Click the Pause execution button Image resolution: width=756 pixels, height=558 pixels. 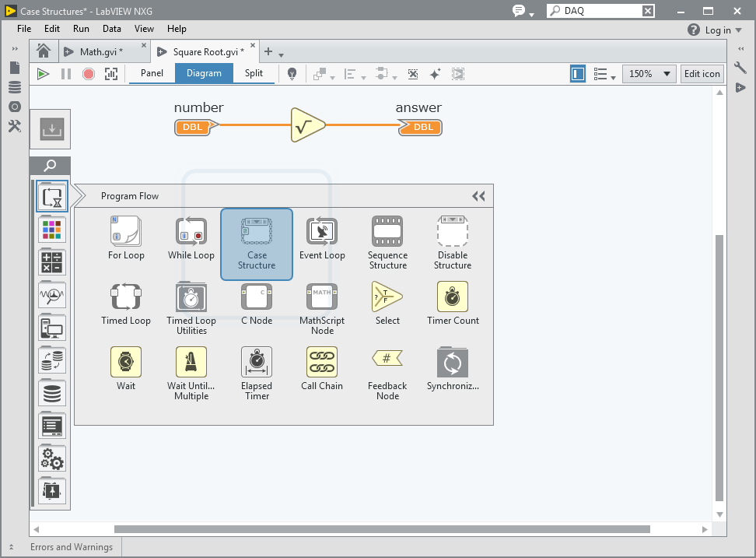(x=66, y=74)
